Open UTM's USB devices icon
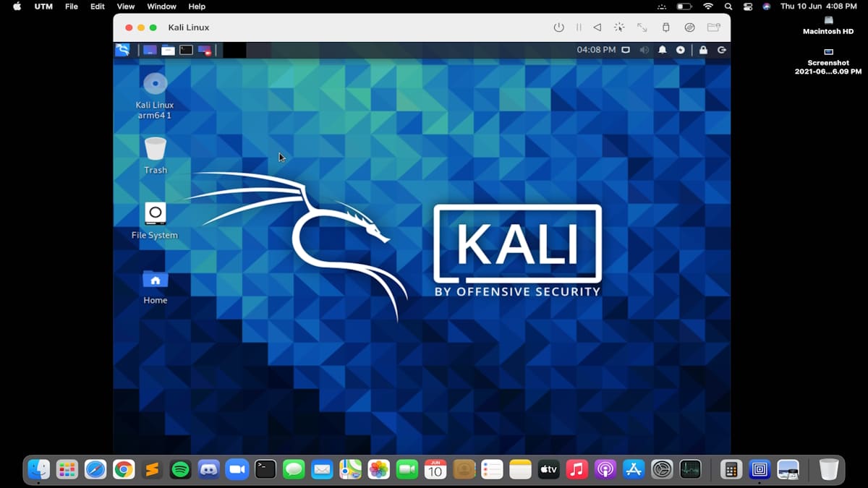This screenshot has width=868, height=488. [666, 27]
